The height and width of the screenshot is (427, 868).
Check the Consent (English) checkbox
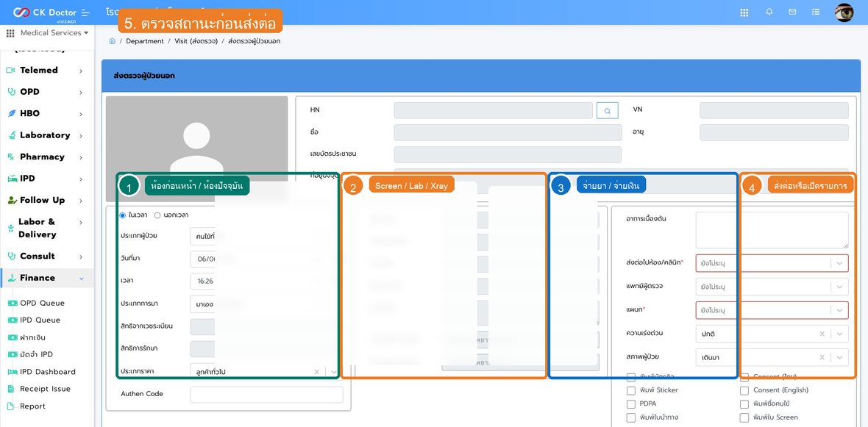(744, 390)
